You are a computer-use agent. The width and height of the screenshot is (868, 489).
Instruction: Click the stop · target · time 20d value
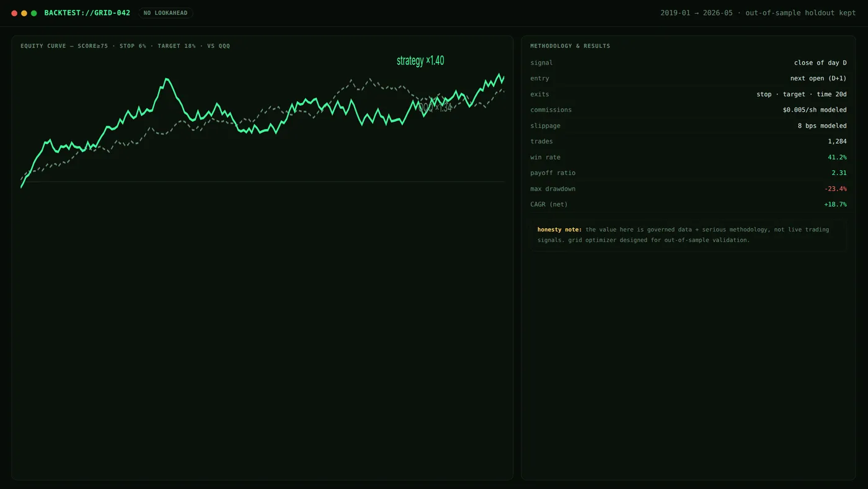click(x=802, y=94)
